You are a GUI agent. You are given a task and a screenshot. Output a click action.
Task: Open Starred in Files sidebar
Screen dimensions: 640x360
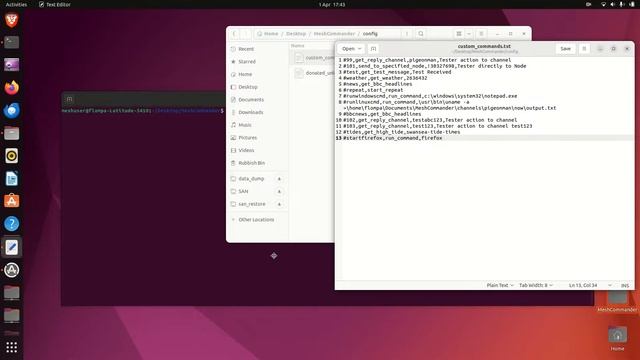point(257,62)
